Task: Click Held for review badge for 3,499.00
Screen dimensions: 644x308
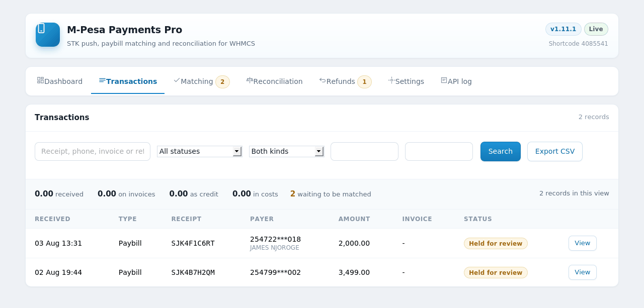Action: (496, 273)
